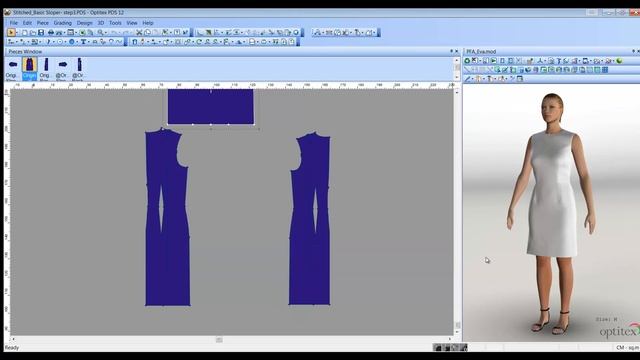Viewport: 640px width, 360px height.
Task: Select the arrow pointer tool in main toolbar
Action: [x=11, y=32]
